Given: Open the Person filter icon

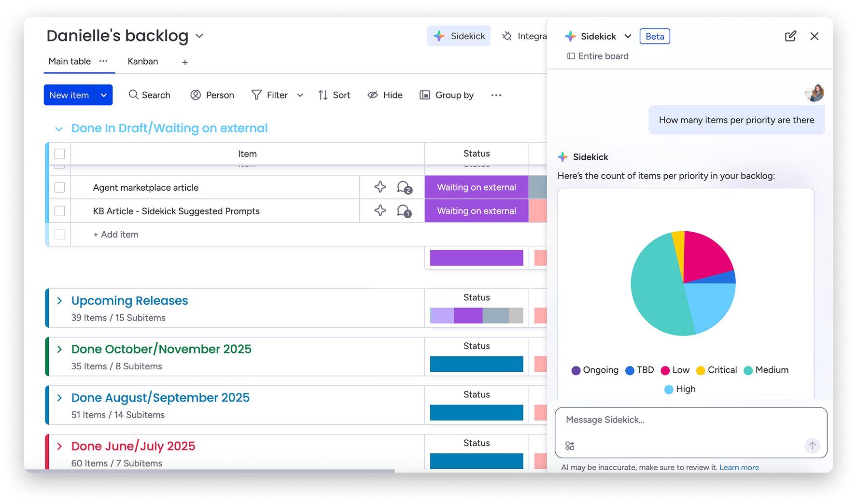Looking at the screenshot, I should point(196,95).
